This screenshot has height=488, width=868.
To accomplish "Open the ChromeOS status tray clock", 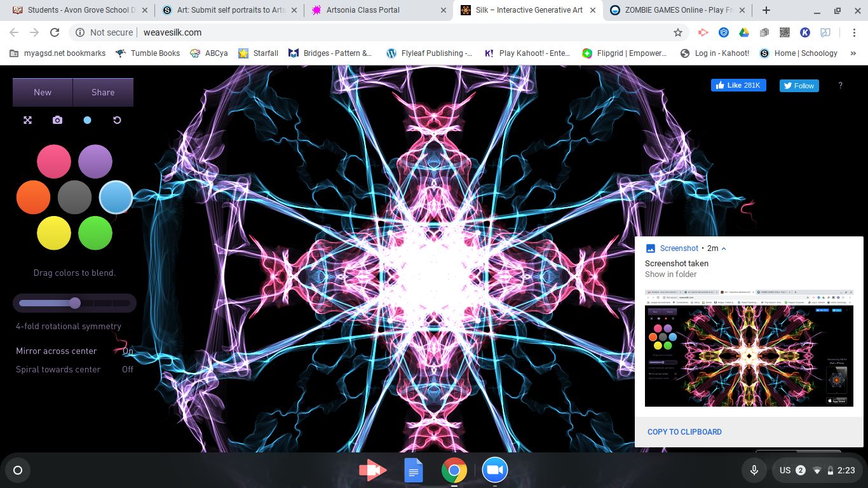I will (x=846, y=470).
